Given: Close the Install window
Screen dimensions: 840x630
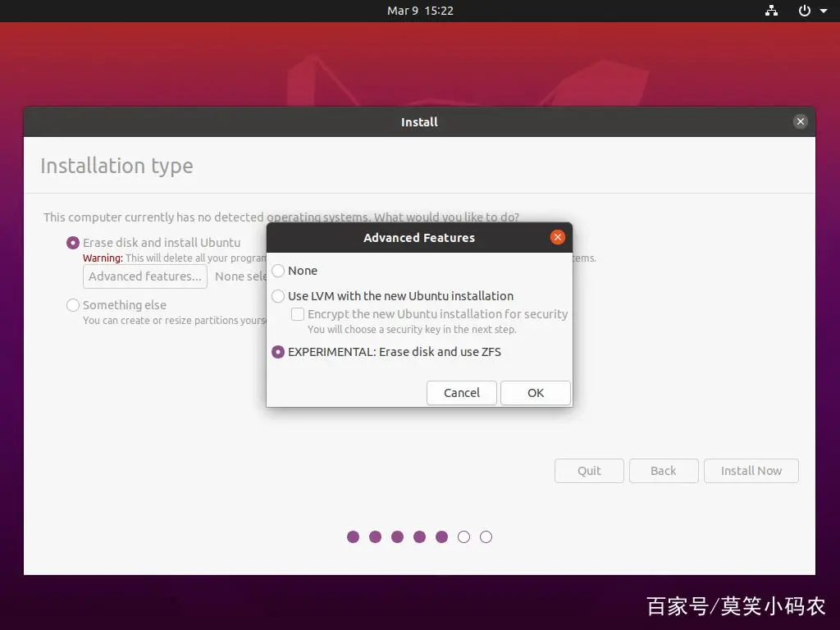Looking at the screenshot, I should pos(801,121).
